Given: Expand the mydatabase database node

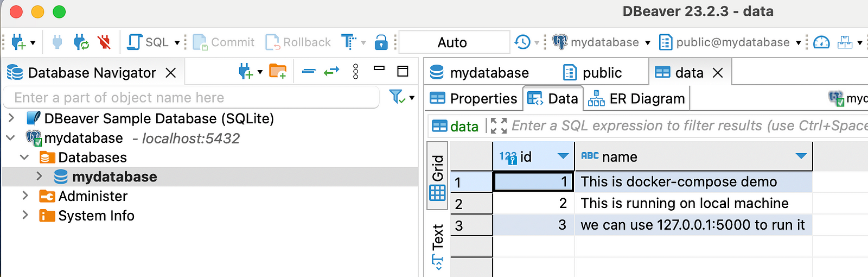Looking at the screenshot, I should (x=39, y=176).
